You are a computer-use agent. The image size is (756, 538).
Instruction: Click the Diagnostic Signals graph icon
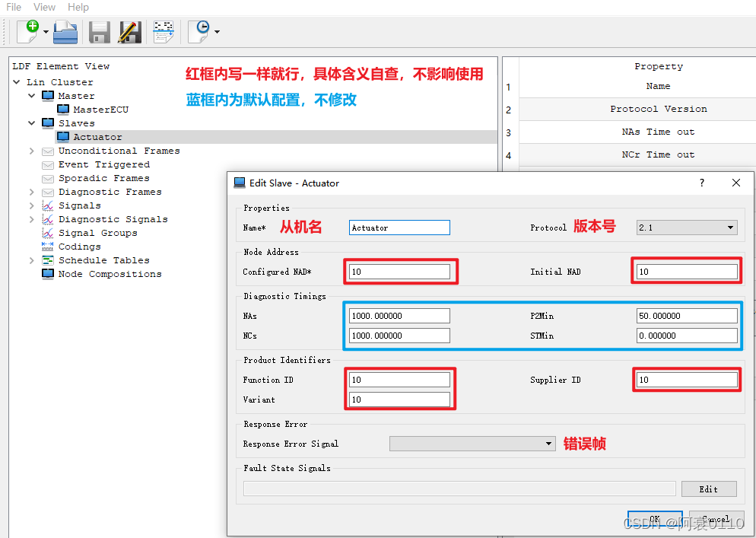(48, 219)
